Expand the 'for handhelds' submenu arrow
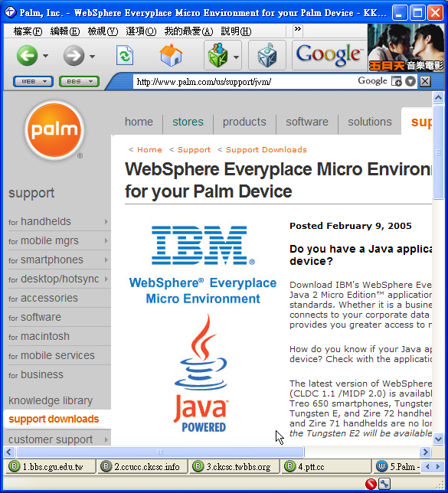 tap(106, 222)
